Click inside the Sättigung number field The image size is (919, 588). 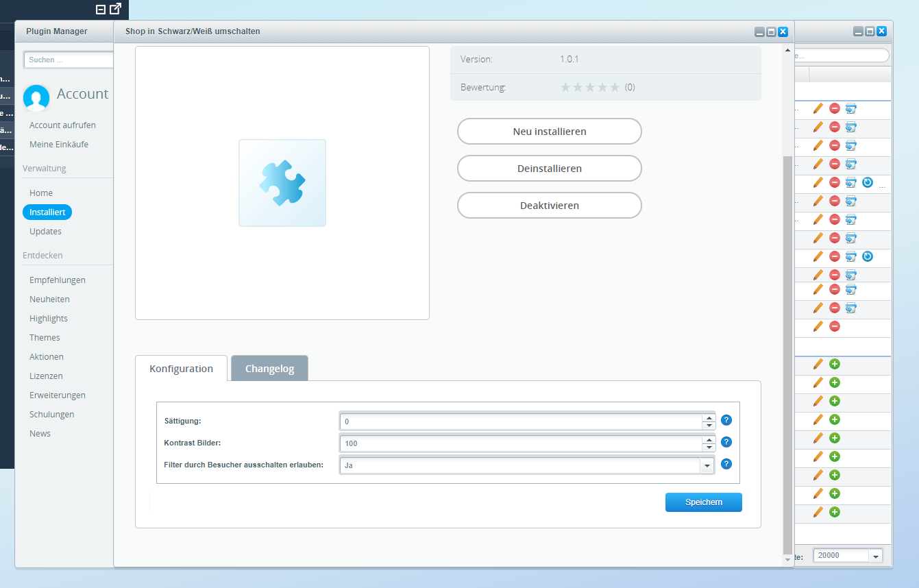(521, 421)
